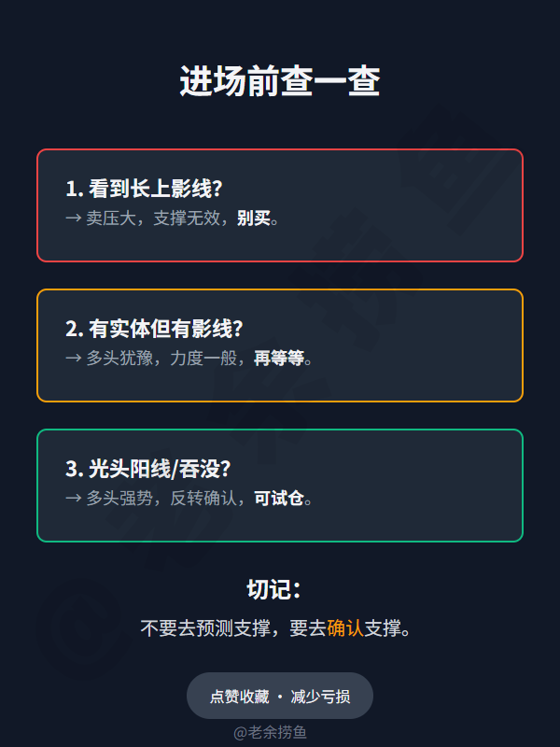Click the title 进场前查一查

tap(280, 82)
